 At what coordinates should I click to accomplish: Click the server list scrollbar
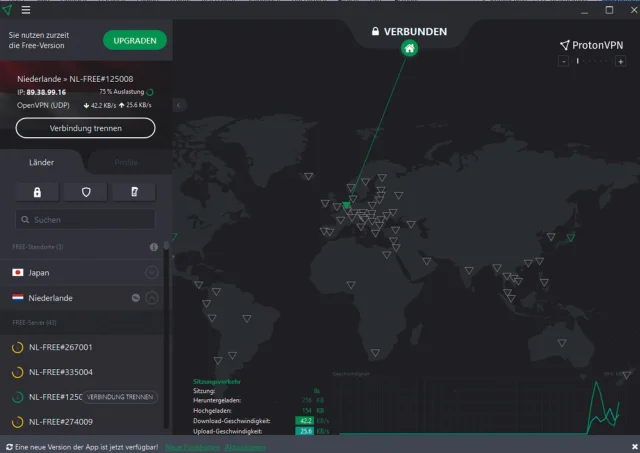166,335
